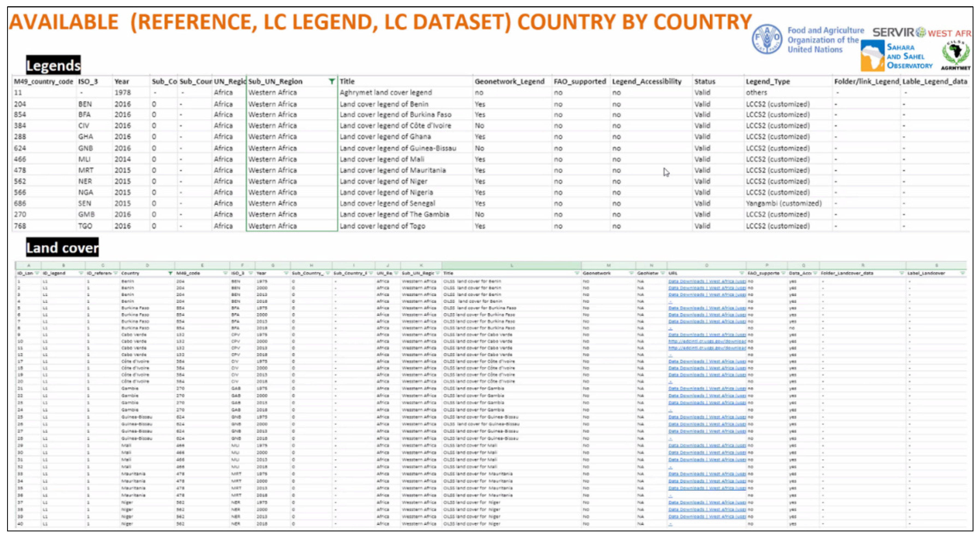This screenshot has width=980, height=539.
Task: Open the Title column filter dropdown
Action: [x=577, y=273]
